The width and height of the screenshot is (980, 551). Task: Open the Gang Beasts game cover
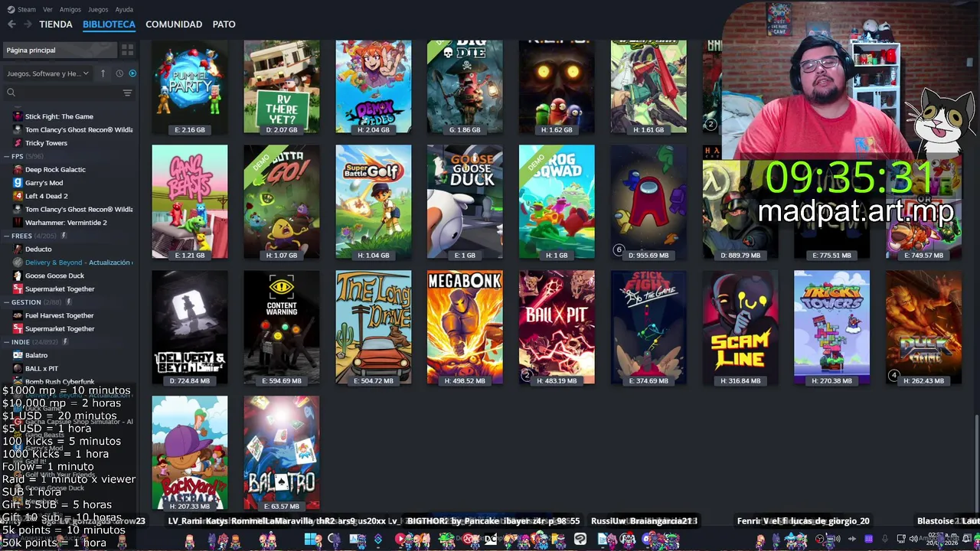[190, 202]
